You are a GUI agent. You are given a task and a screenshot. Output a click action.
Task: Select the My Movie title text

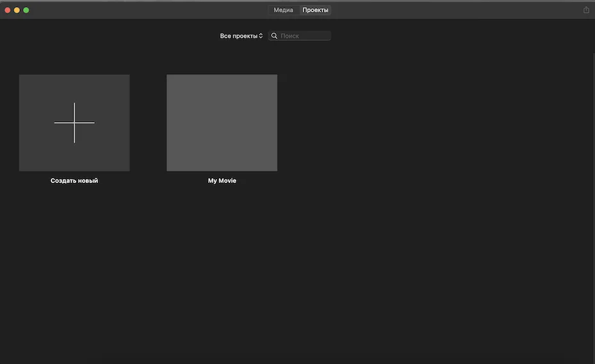coord(222,181)
